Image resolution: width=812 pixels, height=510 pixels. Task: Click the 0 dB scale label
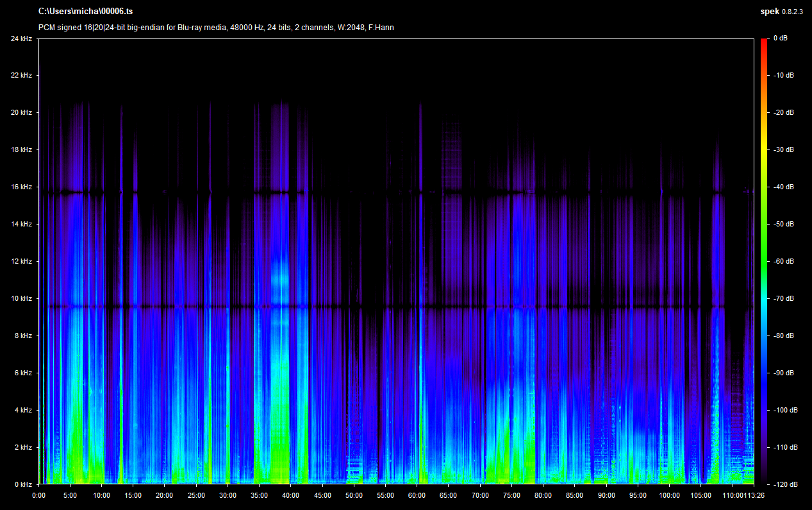tap(781, 38)
